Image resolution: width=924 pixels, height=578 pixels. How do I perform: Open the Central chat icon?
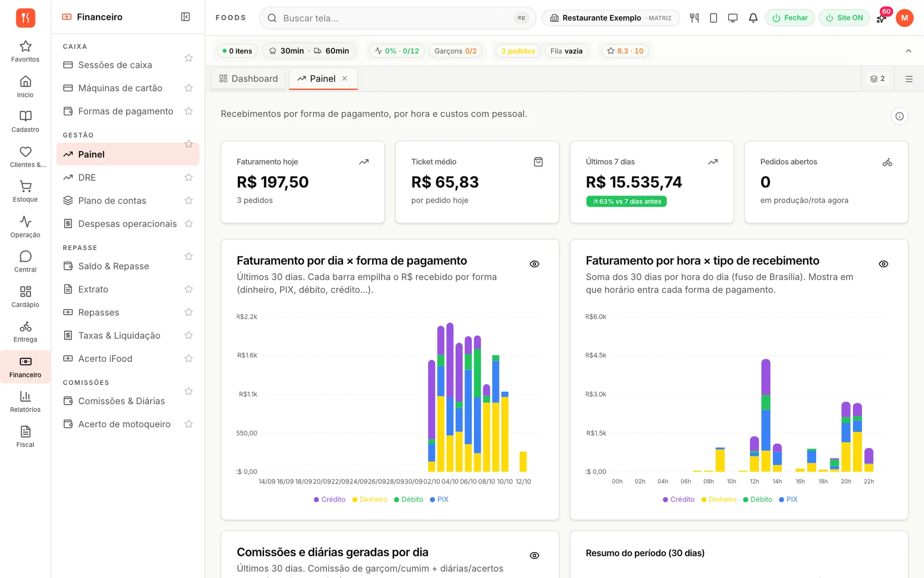click(25, 262)
